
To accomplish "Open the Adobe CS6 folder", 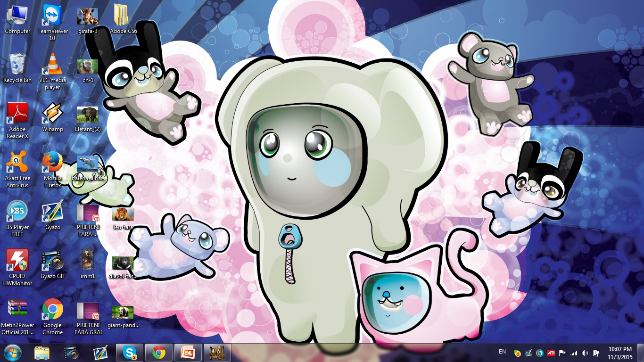I will [123, 19].
